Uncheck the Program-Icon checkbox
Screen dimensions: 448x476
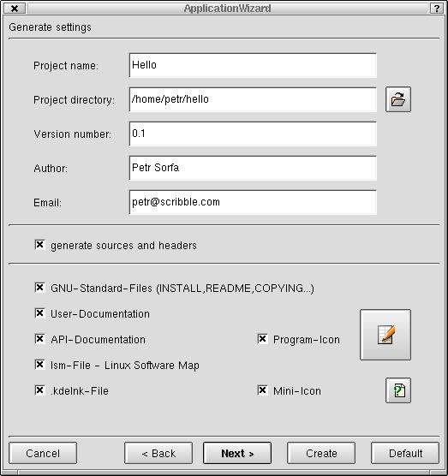pos(262,339)
